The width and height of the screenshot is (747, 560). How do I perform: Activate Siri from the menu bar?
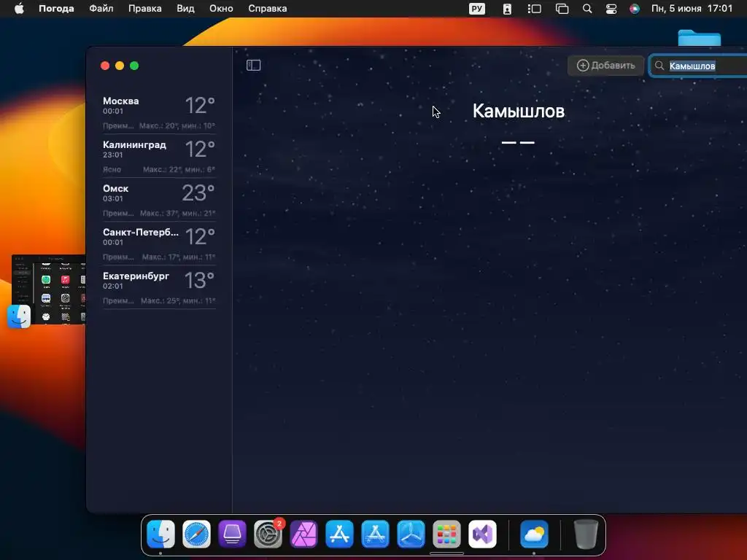coord(635,9)
